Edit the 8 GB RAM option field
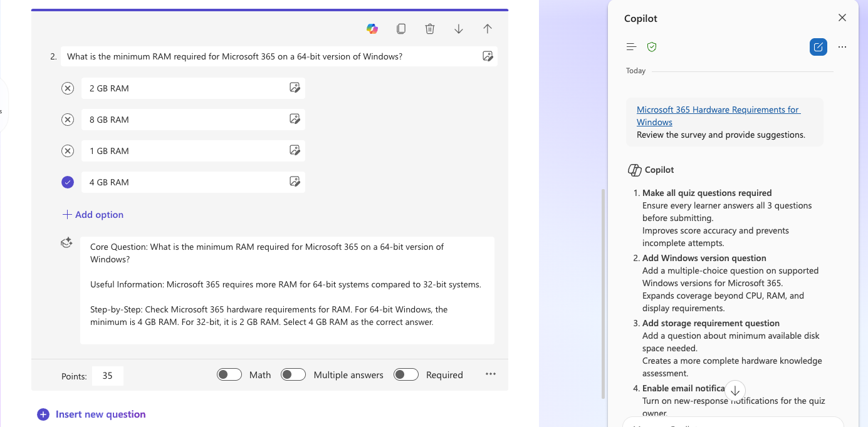 [x=193, y=120]
